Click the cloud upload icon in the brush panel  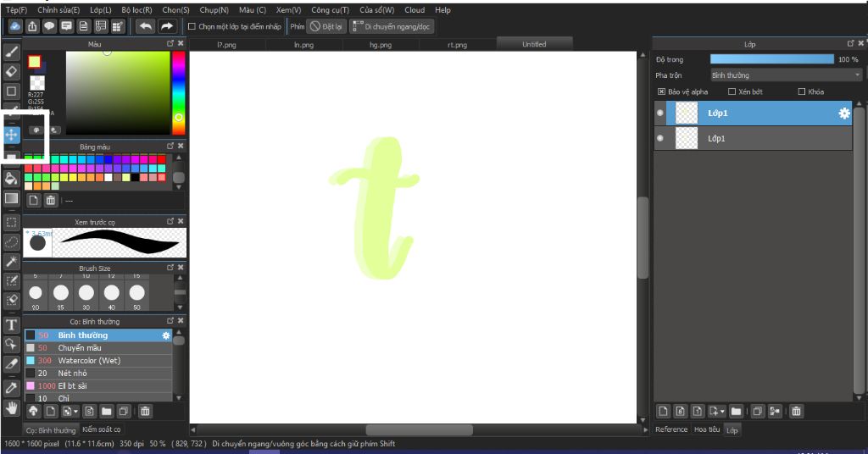tap(33, 411)
